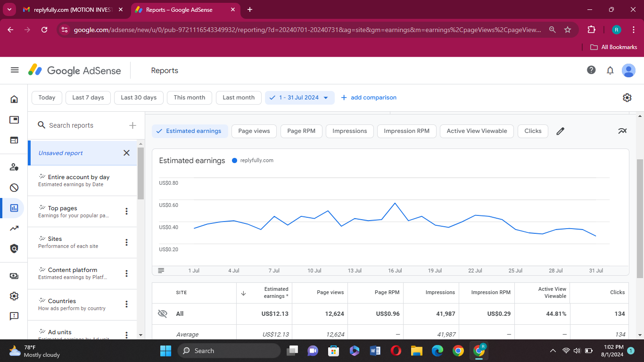Switch chart type with trend icon
Image resolution: width=644 pixels, height=362 pixels.
[623, 131]
